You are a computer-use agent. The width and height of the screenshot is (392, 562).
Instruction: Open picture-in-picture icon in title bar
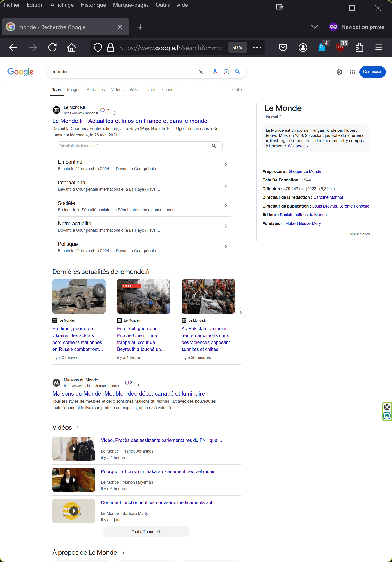[279, 7]
